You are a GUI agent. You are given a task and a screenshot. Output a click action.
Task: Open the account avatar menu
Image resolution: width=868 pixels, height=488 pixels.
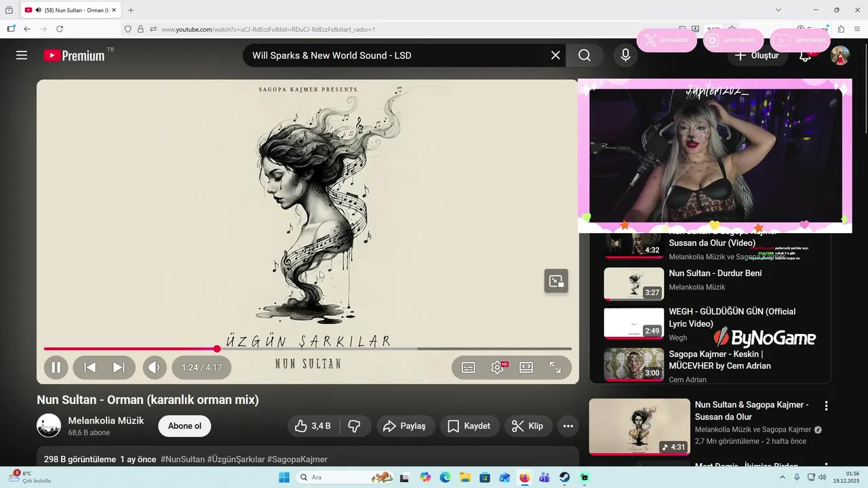pos(840,56)
